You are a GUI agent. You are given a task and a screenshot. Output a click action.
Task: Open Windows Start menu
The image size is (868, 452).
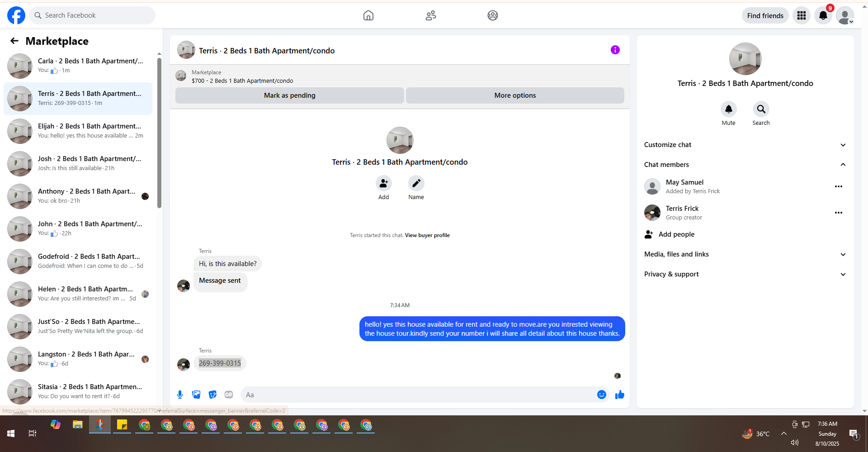[x=11, y=433]
